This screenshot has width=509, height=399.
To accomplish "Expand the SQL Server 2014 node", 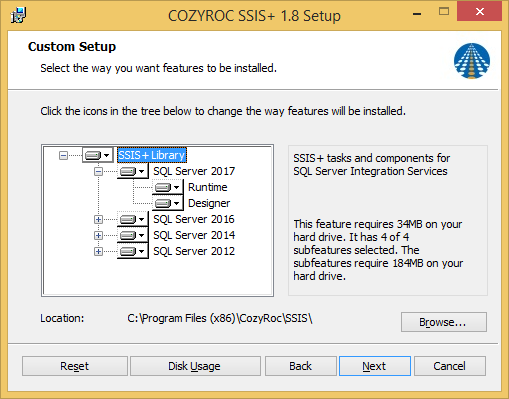I will tap(98, 235).
